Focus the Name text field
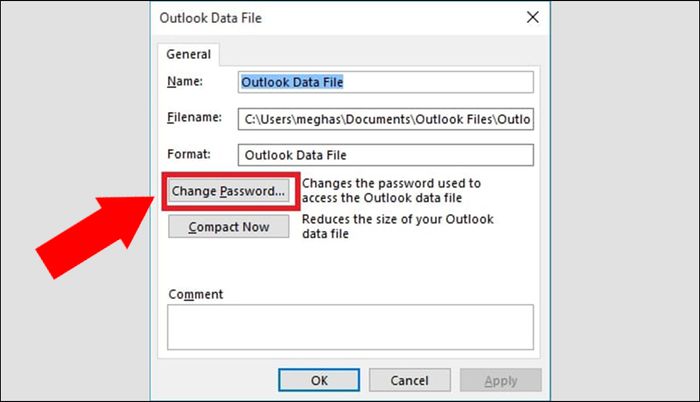The width and height of the screenshot is (700, 402). point(386,82)
